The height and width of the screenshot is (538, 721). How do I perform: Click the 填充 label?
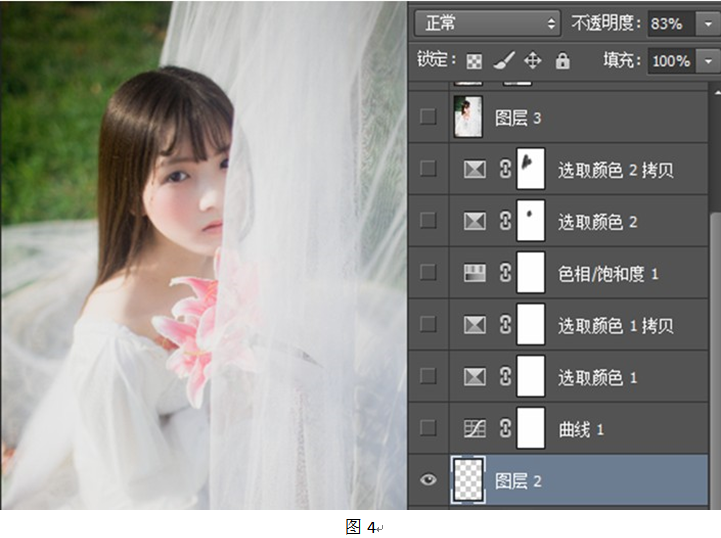tap(622, 60)
